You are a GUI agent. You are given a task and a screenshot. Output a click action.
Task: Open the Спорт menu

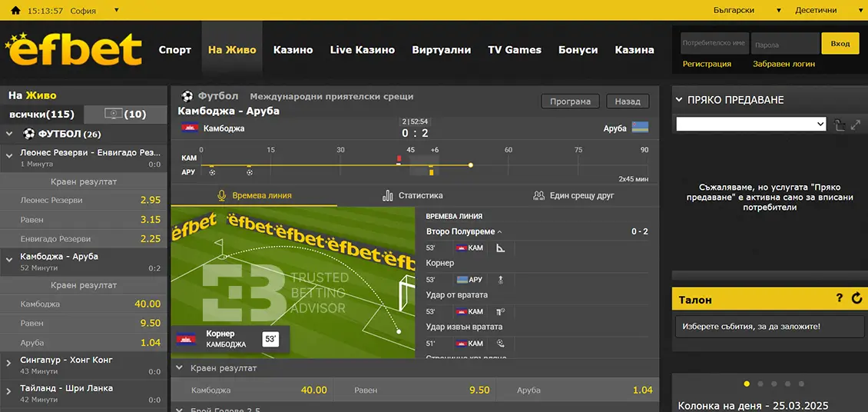175,50
